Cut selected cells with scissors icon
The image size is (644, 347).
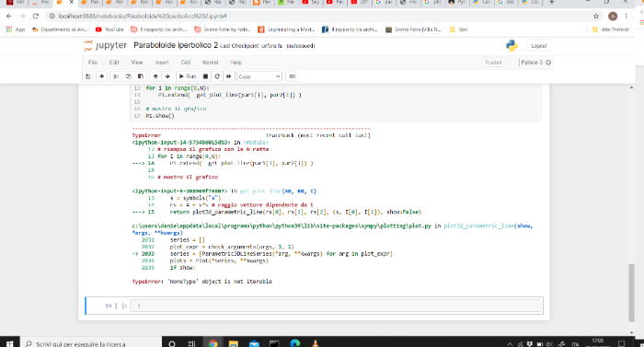point(116,76)
